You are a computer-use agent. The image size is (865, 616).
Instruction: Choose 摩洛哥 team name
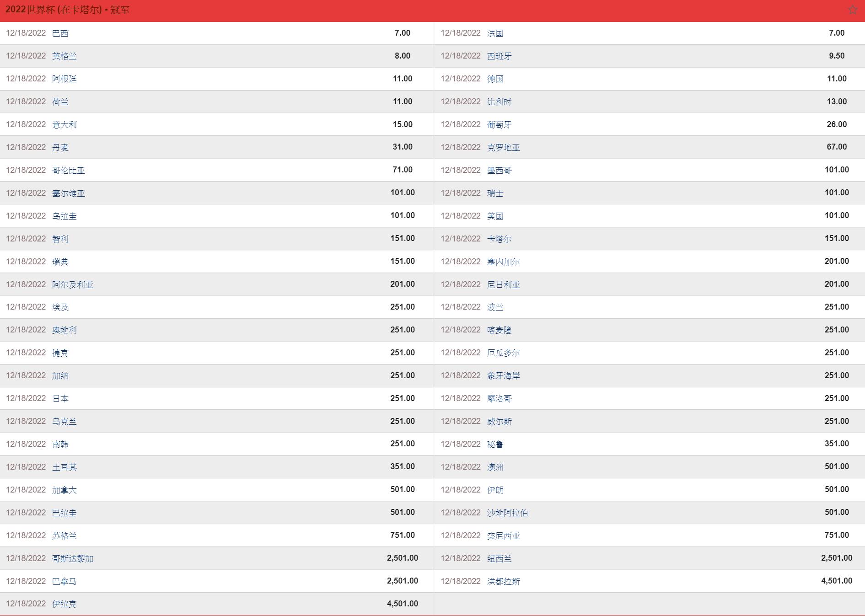(x=499, y=398)
